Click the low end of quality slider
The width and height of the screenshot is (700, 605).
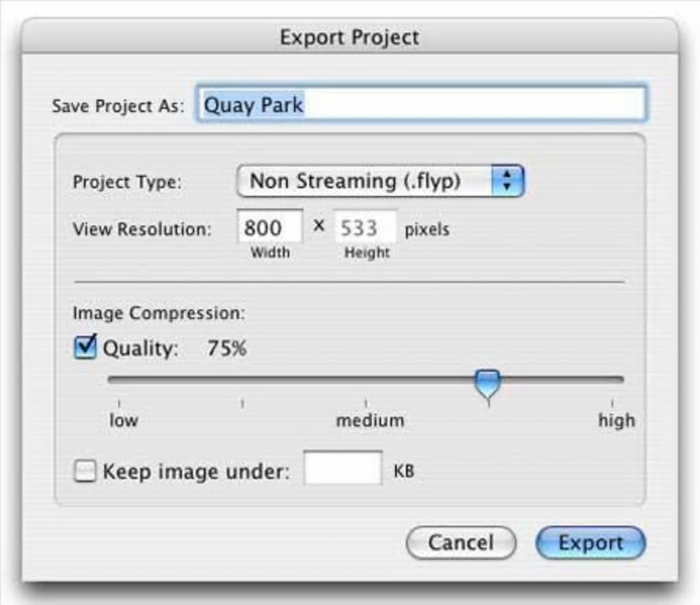pyautogui.click(x=119, y=379)
